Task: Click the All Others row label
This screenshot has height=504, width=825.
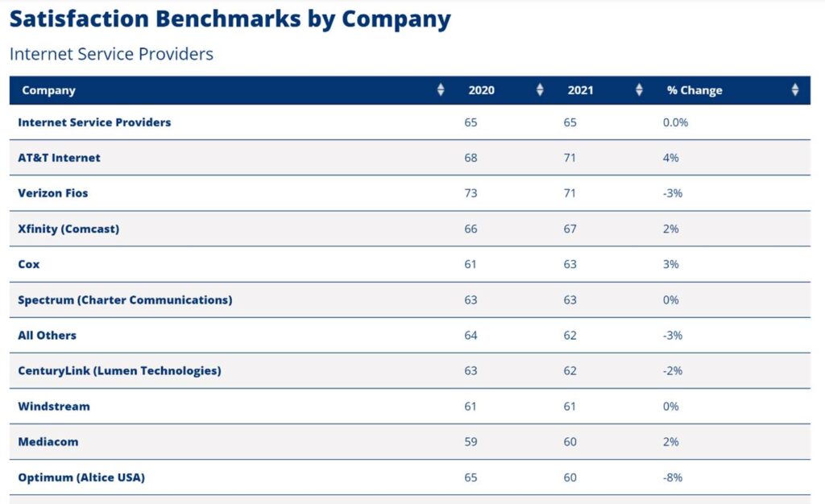Action: [47, 335]
